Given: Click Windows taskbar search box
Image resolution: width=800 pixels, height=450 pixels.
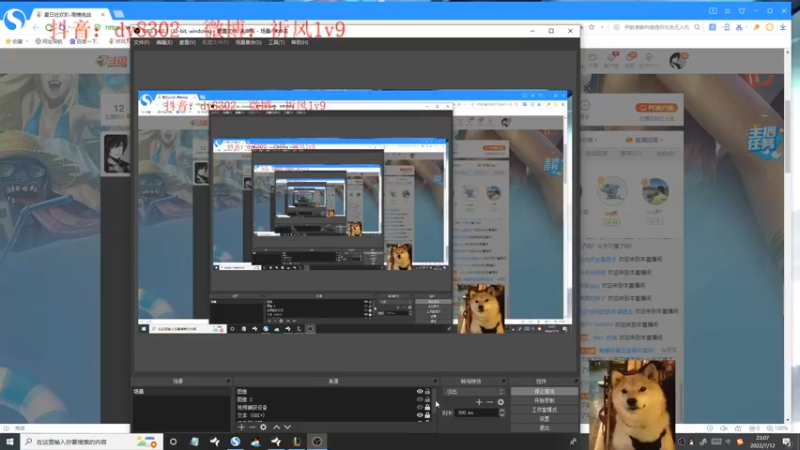Looking at the screenshot, I should (x=92, y=441).
